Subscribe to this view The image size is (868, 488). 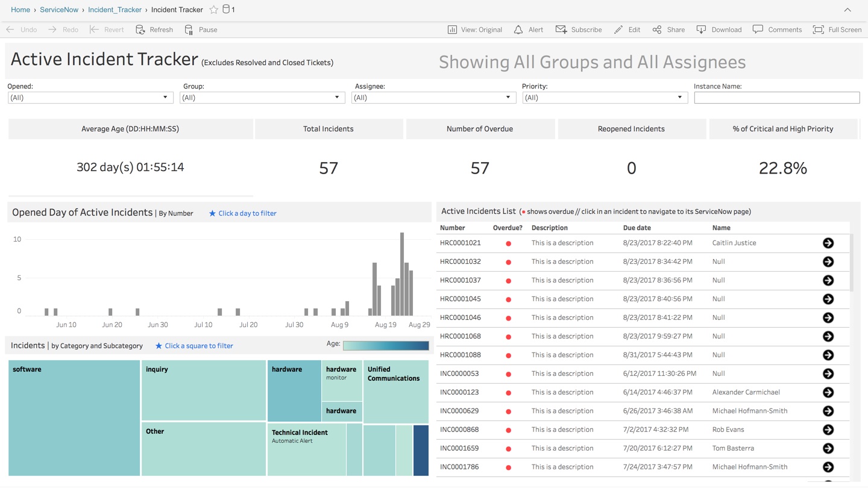pos(579,30)
